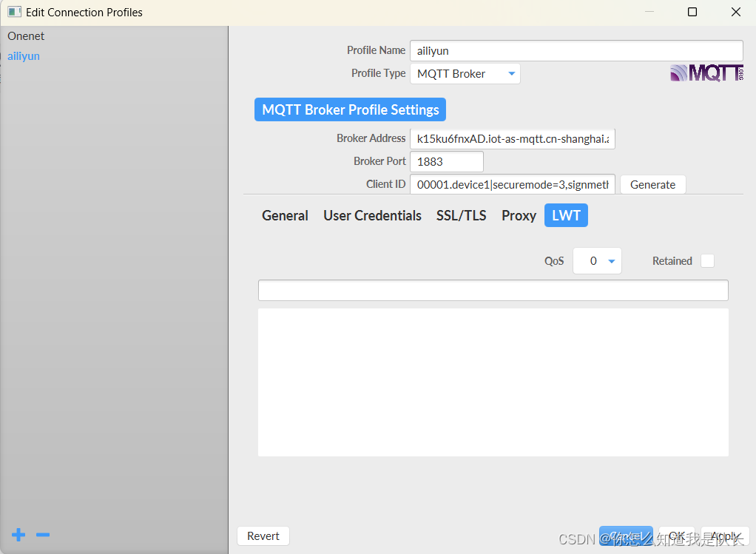This screenshot has width=756, height=554.
Task: Open the QoS level dropdown
Action: [x=597, y=260]
